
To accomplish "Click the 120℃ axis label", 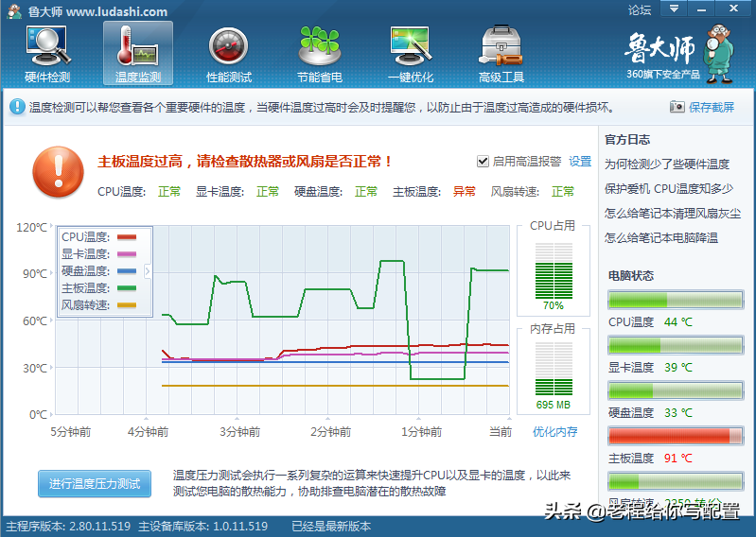I will (32, 227).
